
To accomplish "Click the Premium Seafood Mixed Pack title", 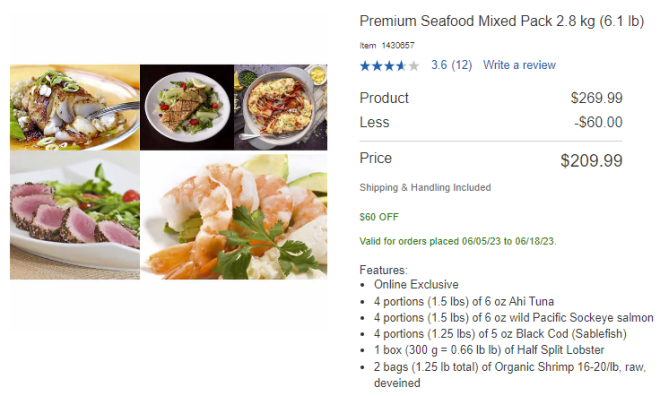I will coord(502,21).
